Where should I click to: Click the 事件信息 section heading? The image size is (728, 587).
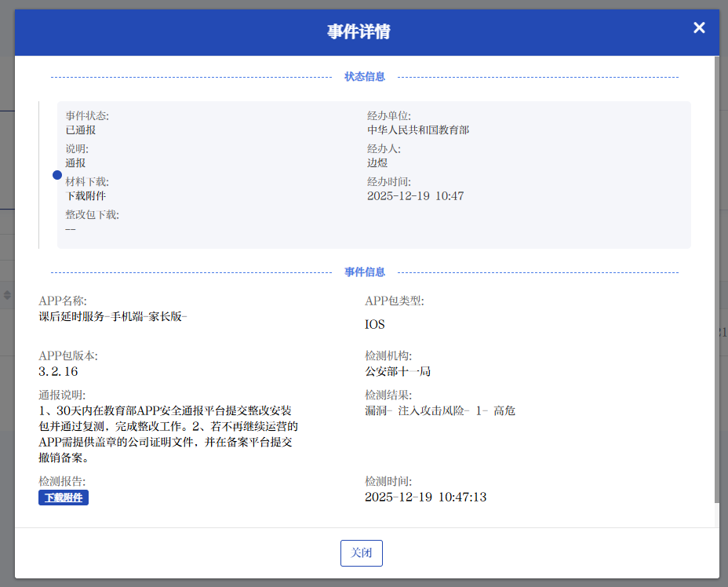[x=364, y=272]
